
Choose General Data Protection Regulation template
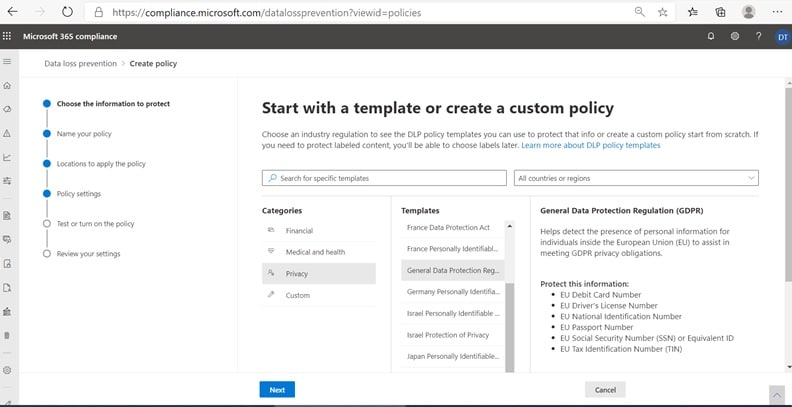(452, 270)
